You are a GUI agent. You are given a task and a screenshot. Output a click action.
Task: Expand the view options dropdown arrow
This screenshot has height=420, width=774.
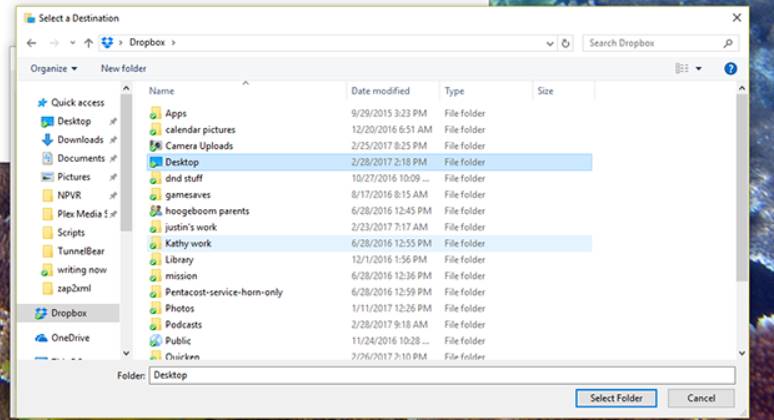click(699, 68)
